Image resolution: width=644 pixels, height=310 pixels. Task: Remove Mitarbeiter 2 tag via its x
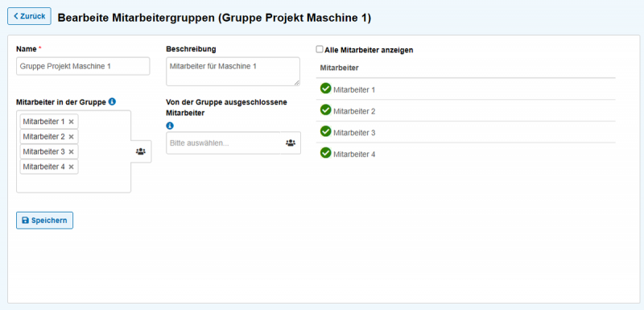click(x=71, y=137)
